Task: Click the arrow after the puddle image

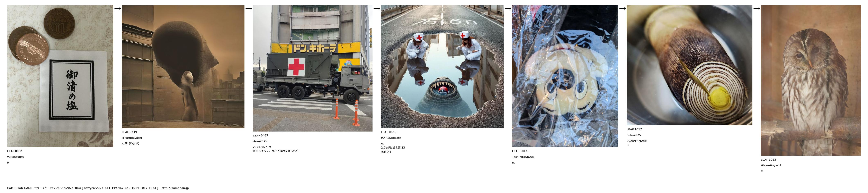Action: click(508, 8)
